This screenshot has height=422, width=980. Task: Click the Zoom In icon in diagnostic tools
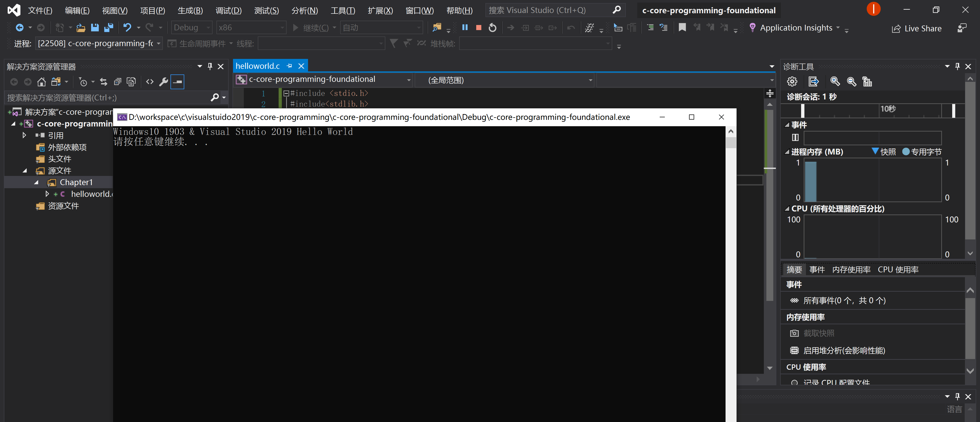coord(835,81)
